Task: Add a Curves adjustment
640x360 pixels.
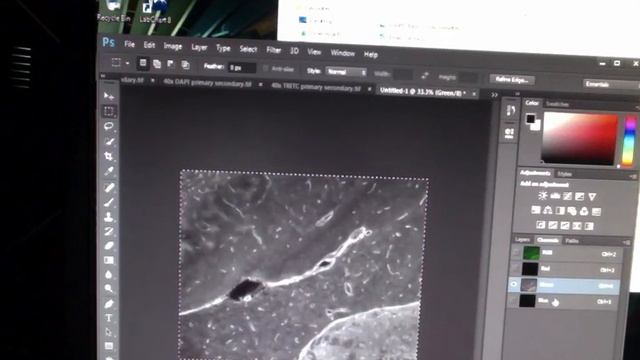Action: click(x=567, y=196)
